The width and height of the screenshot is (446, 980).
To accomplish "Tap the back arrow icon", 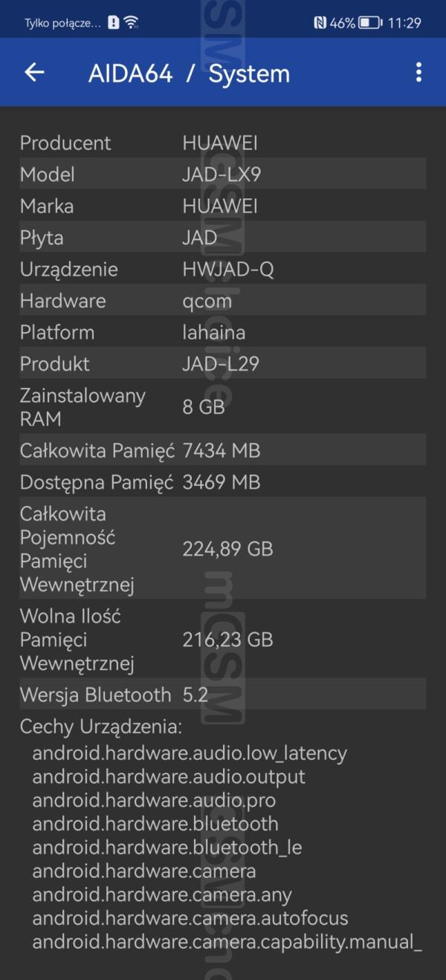I will [34, 72].
